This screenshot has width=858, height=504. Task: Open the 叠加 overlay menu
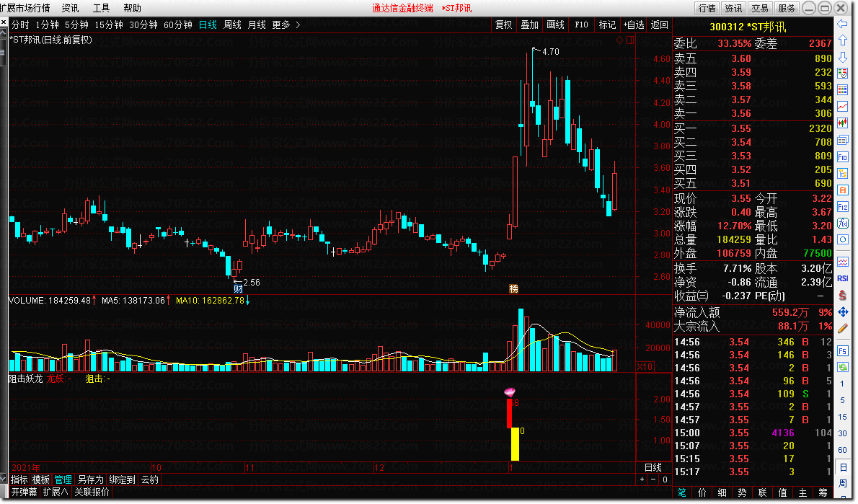tap(530, 25)
